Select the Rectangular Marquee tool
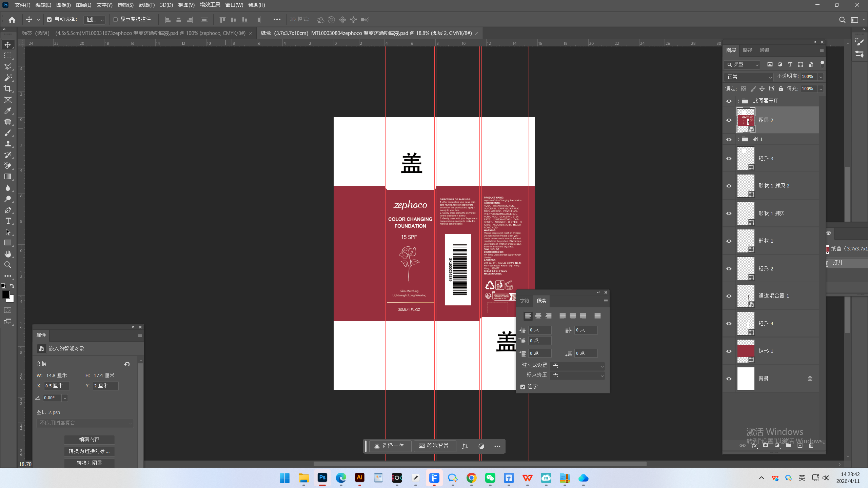This screenshot has width=868, height=488. (8, 56)
